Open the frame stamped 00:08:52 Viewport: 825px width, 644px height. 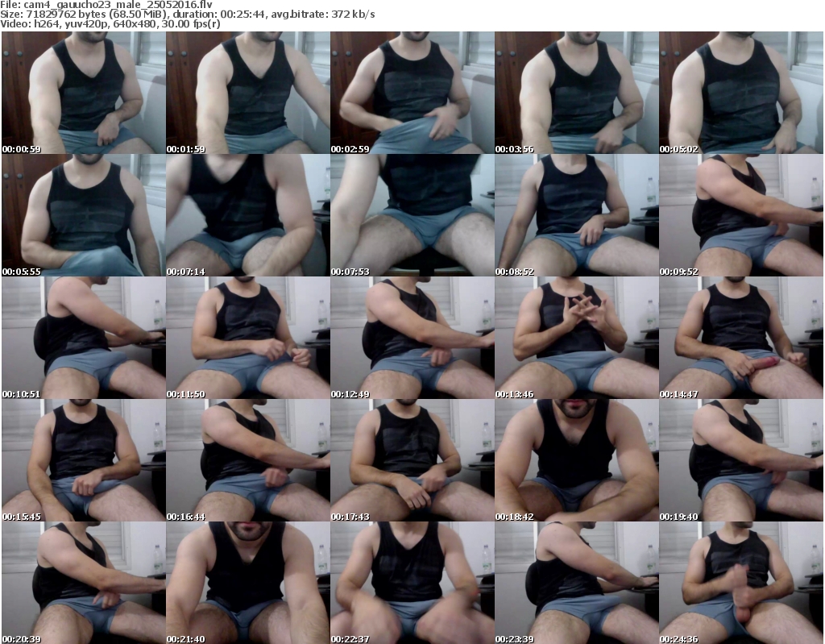coord(577,215)
